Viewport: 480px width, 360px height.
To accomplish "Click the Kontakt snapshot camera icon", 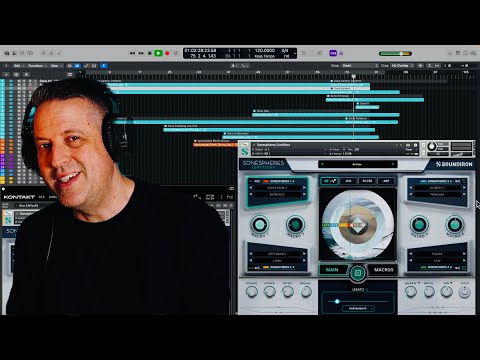I will tap(408, 145).
